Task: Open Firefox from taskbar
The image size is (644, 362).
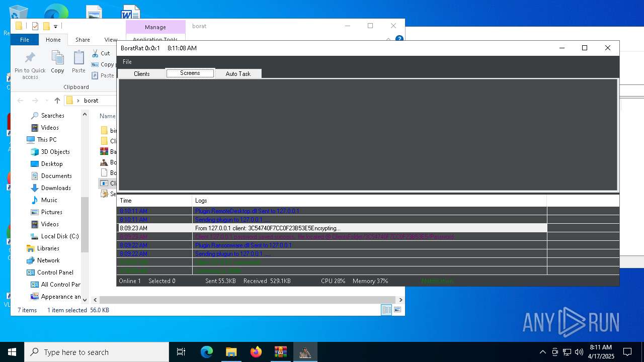Action: pyautogui.click(x=256, y=352)
